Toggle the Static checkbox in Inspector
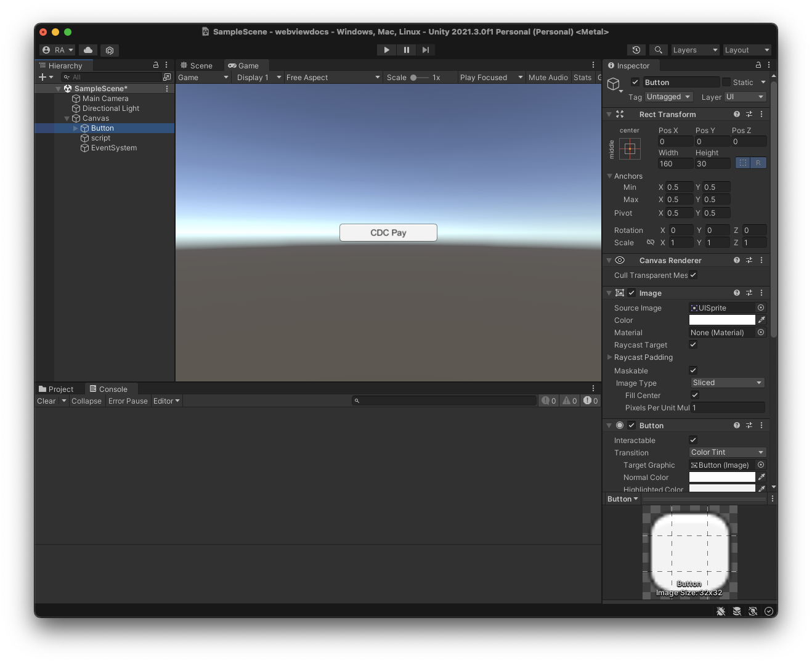Viewport: 812px width, 663px height. 726,82
